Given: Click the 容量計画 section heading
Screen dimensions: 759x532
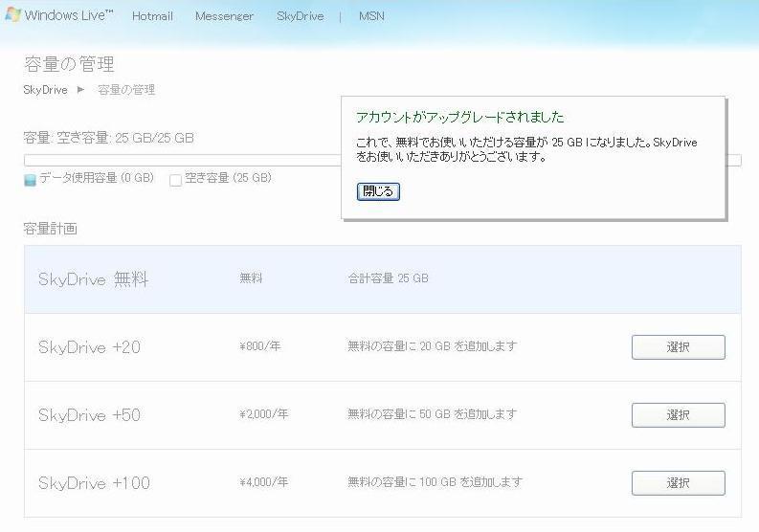Looking at the screenshot, I should coord(51,229).
